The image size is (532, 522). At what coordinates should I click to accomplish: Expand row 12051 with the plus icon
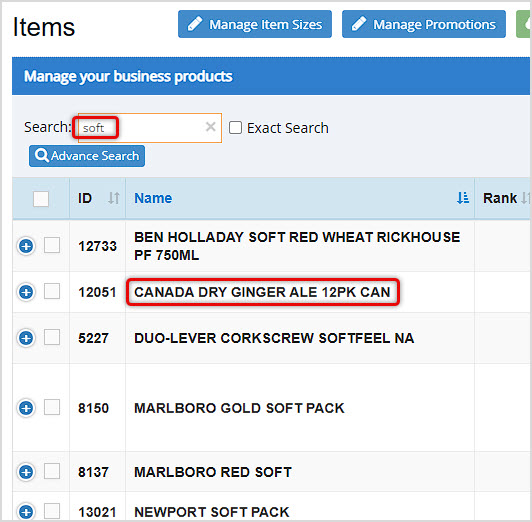pyautogui.click(x=26, y=292)
